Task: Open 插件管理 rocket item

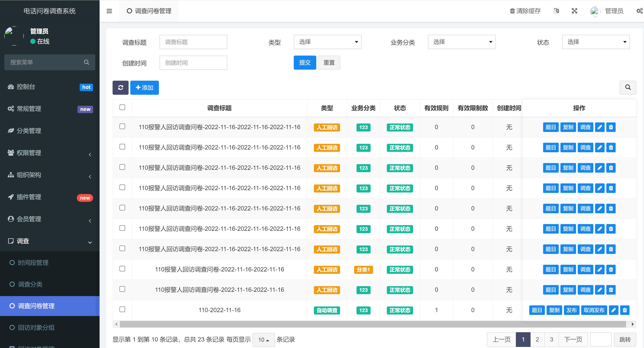Action: point(50,197)
